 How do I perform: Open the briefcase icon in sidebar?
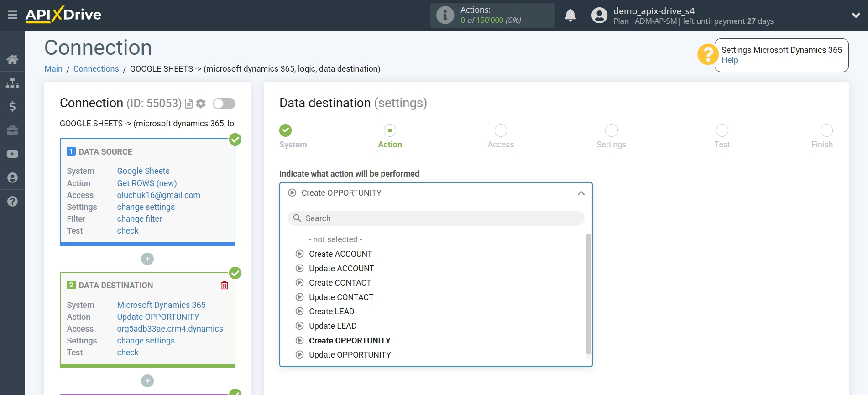point(12,130)
